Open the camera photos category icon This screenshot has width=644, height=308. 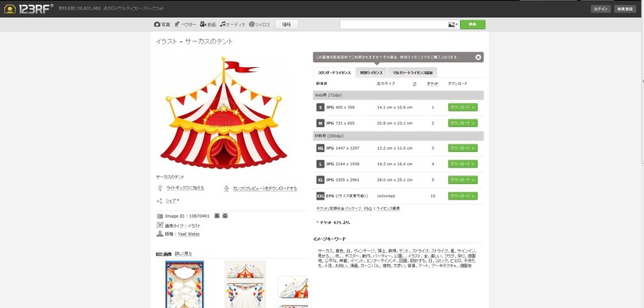(157, 24)
